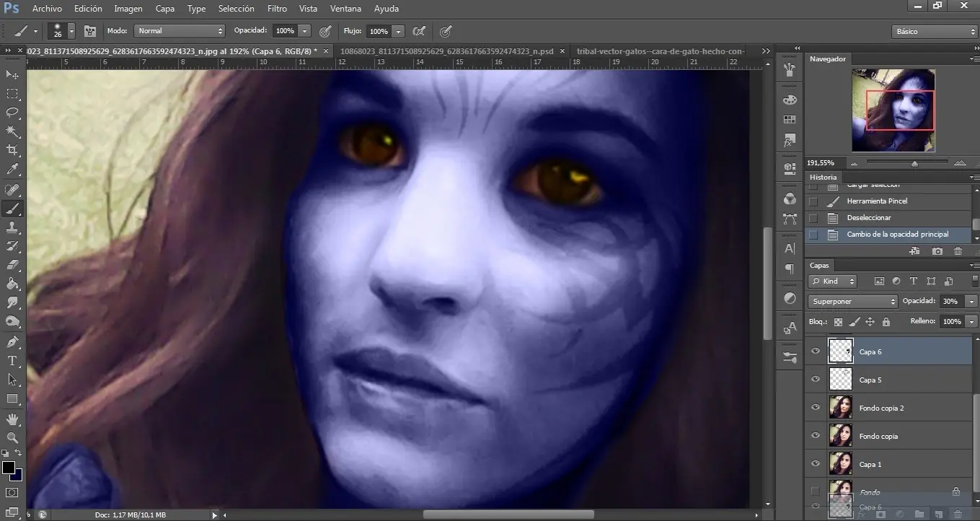Open the brush panel toggle in options bar
The height and width of the screenshot is (521, 980).
coord(90,31)
